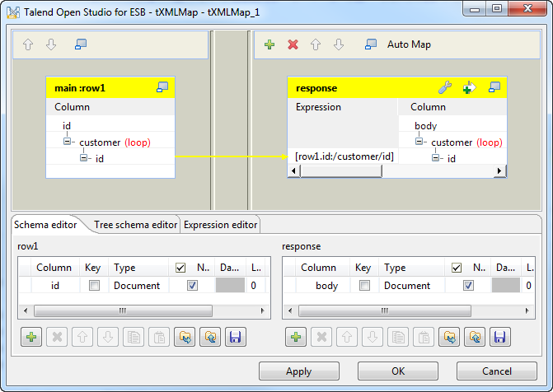Toggle Nullable header checkbox in row1 schema
The width and height of the screenshot is (553, 392).
click(180, 268)
